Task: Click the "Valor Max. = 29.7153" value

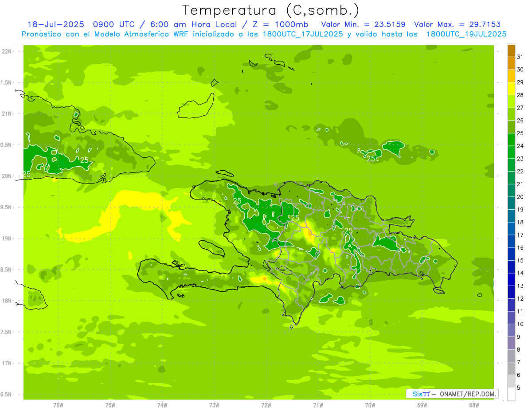Action: pos(457,24)
